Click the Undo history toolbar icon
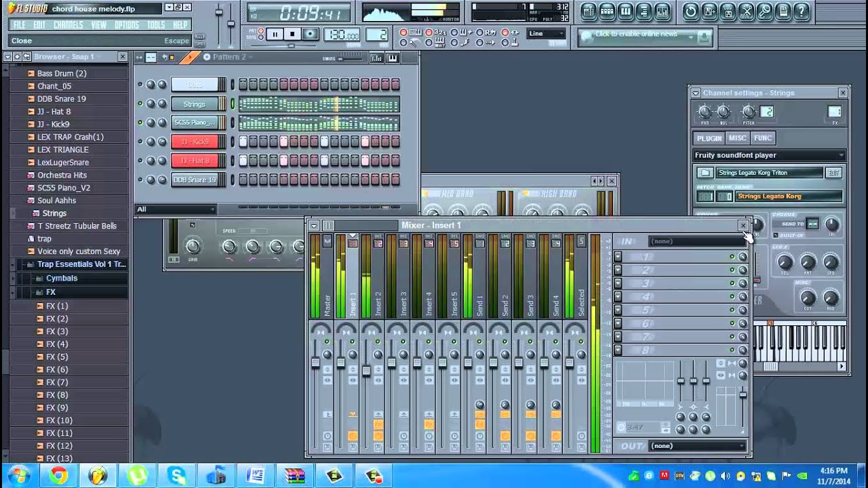The width and height of the screenshot is (868, 488). (690, 12)
